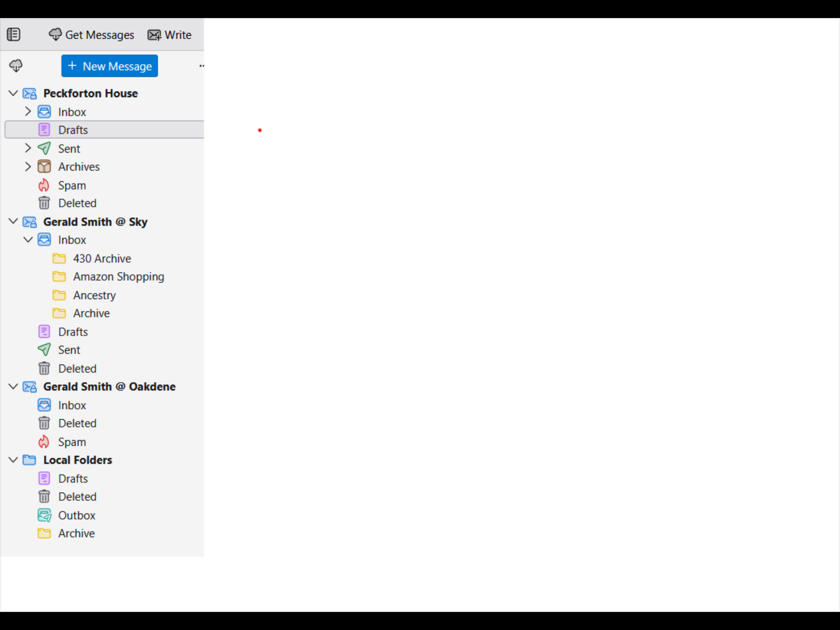Viewport: 840px width, 630px height.
Task: Click the Write toolbar button
Action: point(169,35)
